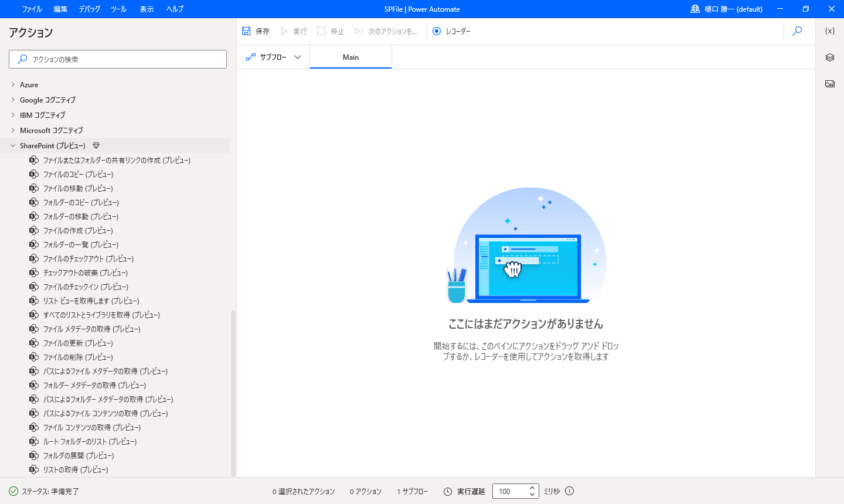Viewport: 844px width, 504px height.
Task: Click the icon for リスト ビューを取得します
Action: coord(34,301)
